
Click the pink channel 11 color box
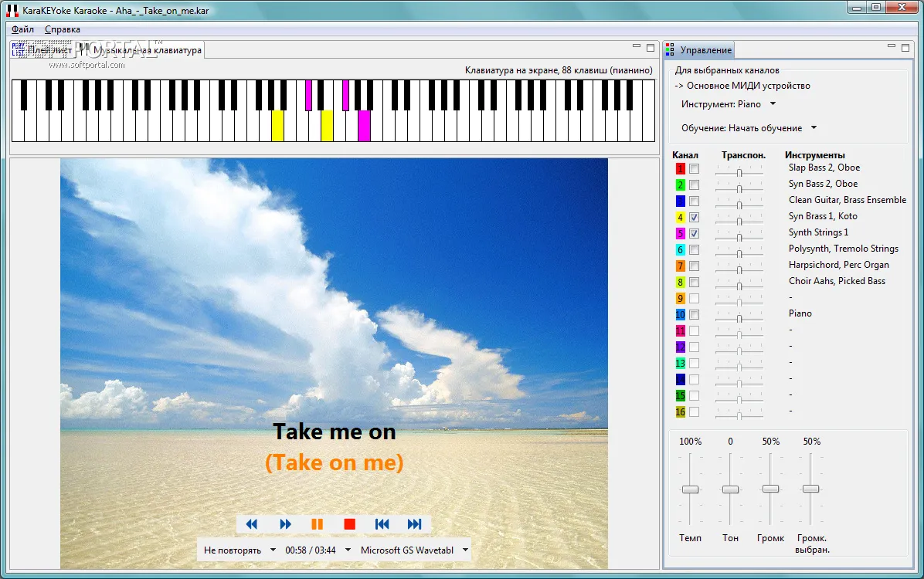(680, 331)
